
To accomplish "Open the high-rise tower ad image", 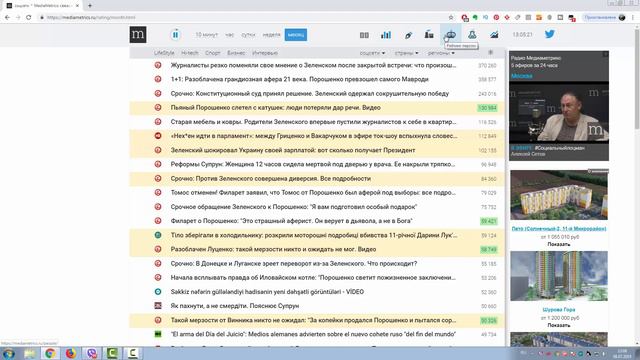I will point(559,276).
